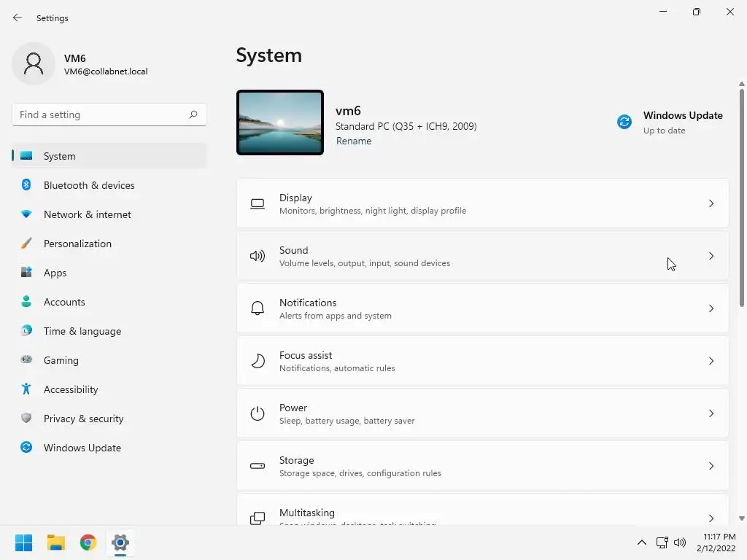The width and height of the screenshot is (747, 560).
Task: Launch Google Chrome from taskbar
Action: point(88,542)
